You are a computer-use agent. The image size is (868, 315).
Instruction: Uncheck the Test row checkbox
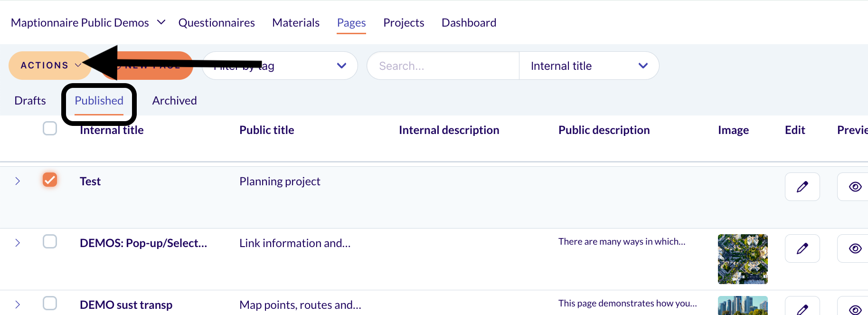[x=50, y=180]
